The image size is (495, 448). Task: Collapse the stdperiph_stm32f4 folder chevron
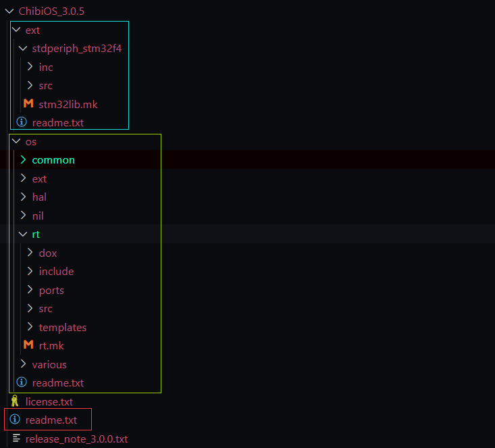click(x=23, y=49)
